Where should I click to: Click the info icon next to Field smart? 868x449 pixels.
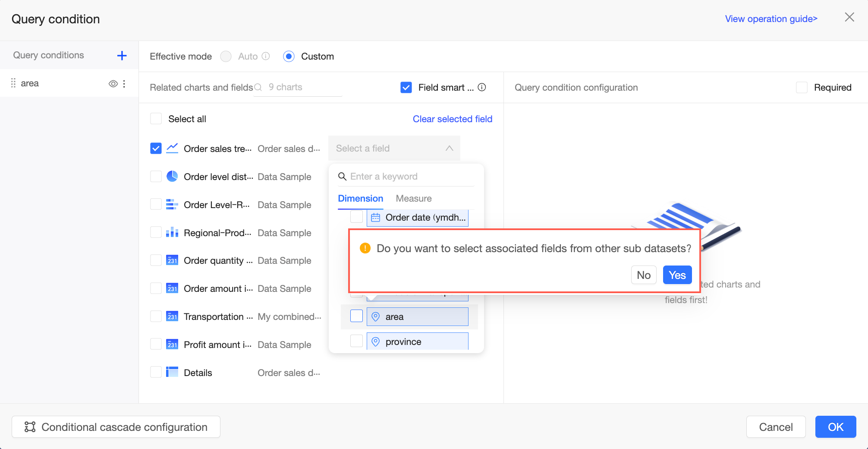click(482, 87)
